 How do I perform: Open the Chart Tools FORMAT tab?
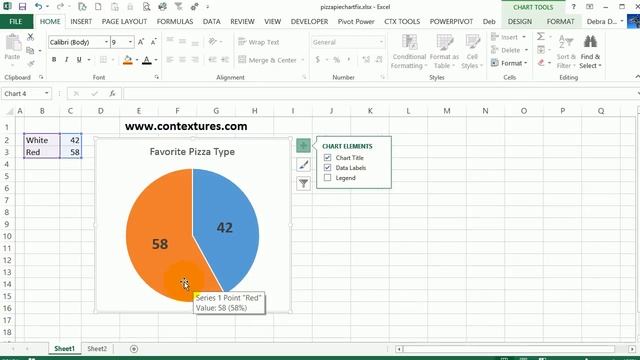(560, 22)
